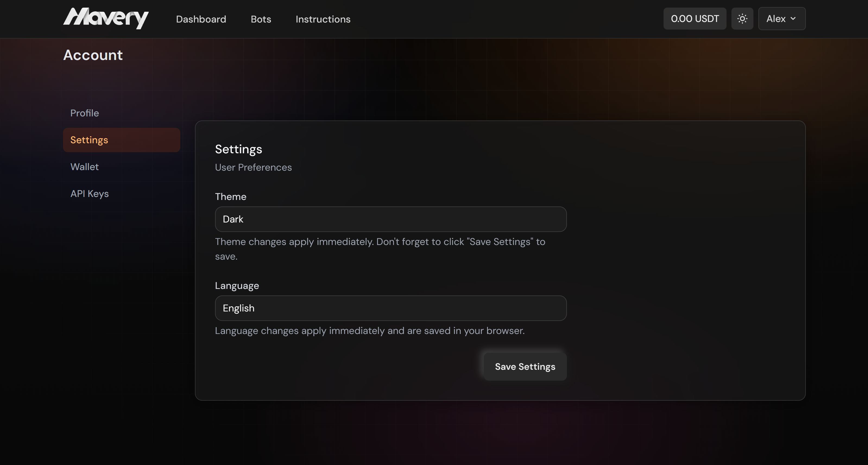The height and width of the screenshot is (465, 868).
Task: Toggle light theme with sun icon
Action: pos(742,18)
